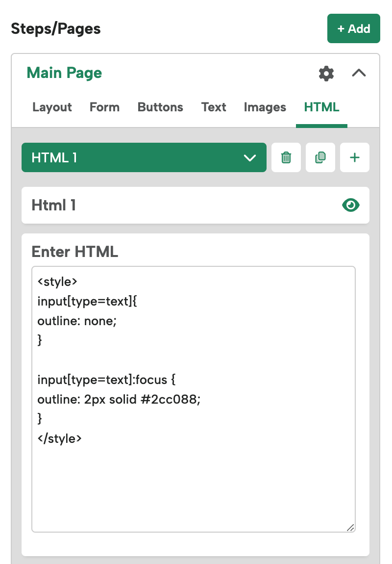This screenshot has width=392, height=564.
Task: Click inside the Enter HTML textarea
Action: pyautogui.click(x=194, y=399)
